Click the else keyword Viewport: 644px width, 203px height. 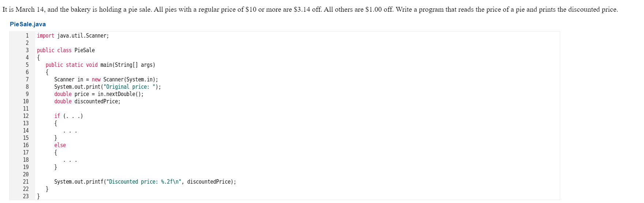click(x=60, y=145)
